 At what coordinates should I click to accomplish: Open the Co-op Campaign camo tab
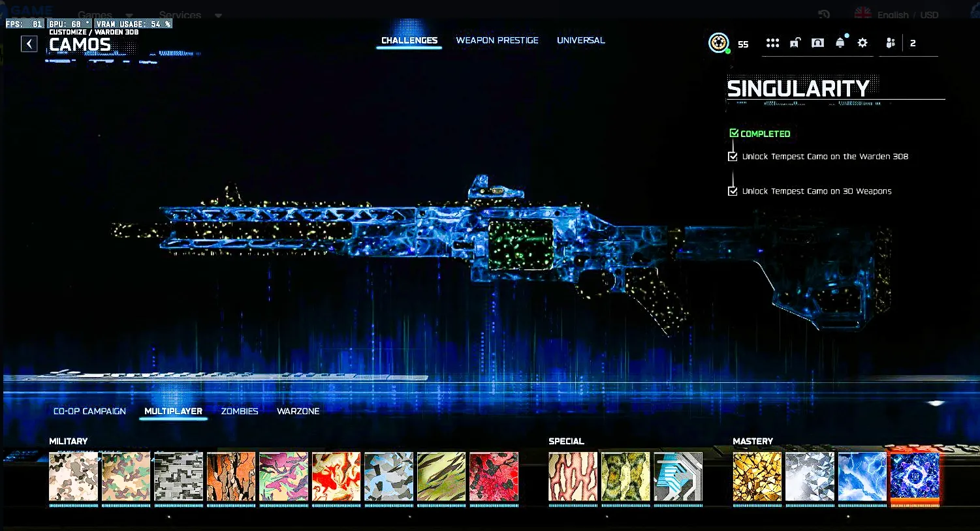[89, 411]
